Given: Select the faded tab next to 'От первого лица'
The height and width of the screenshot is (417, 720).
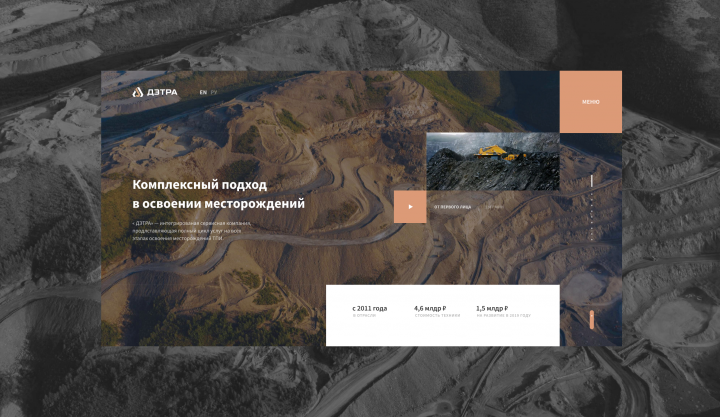Looking at the screenshot, I should click(495, 207).
